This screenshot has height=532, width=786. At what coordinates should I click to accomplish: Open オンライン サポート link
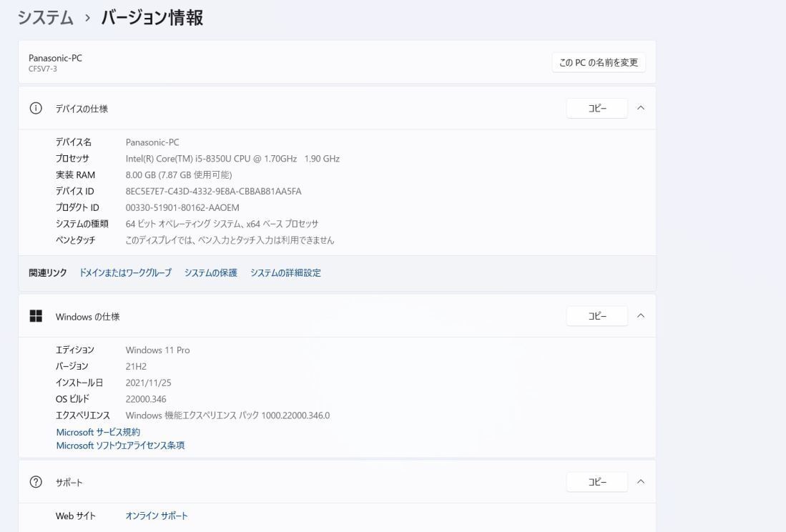click(x=157, y=516)
